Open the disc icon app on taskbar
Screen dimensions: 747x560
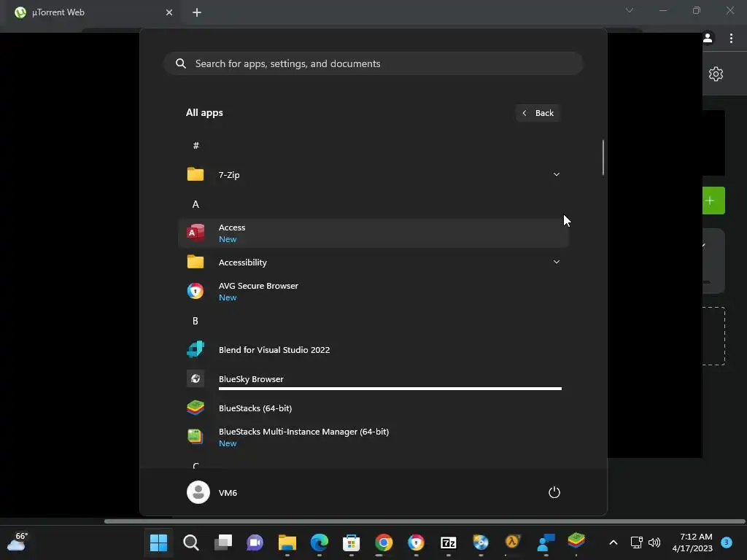tap(481, 542)
